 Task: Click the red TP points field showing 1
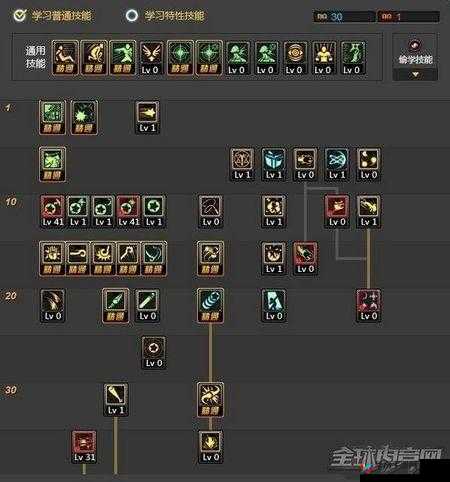[x=408, y=16]
